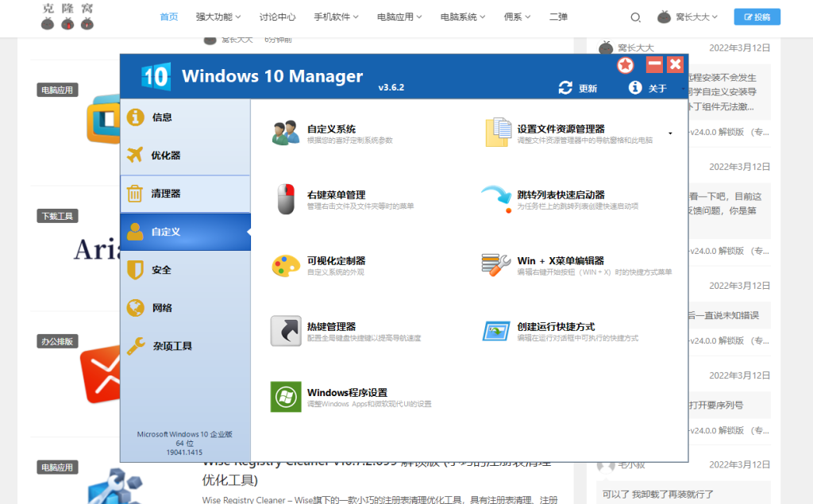Image resolution: width=813 pixels, height=504 pixels.
Task: Click the 可视化定制器 palette icon
Action: (x=286, y=265)
